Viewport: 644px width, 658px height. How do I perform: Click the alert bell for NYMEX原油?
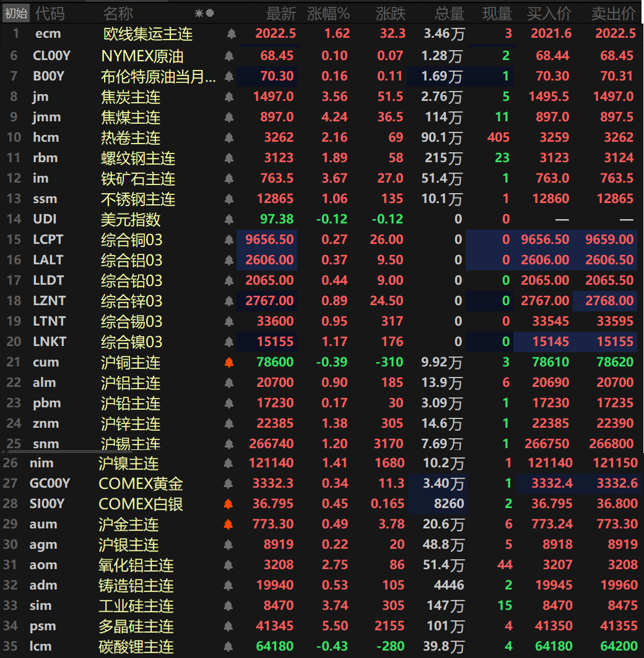point(228,55)
